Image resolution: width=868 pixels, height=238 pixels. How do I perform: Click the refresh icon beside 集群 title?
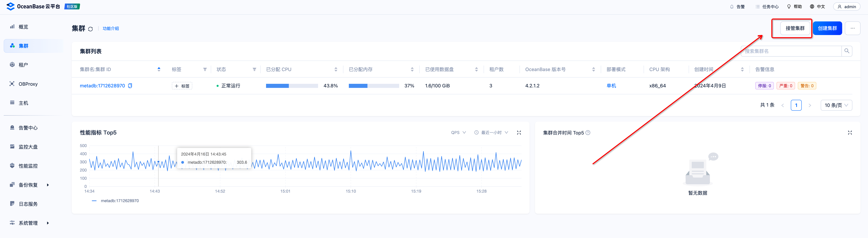pos(90,29)
